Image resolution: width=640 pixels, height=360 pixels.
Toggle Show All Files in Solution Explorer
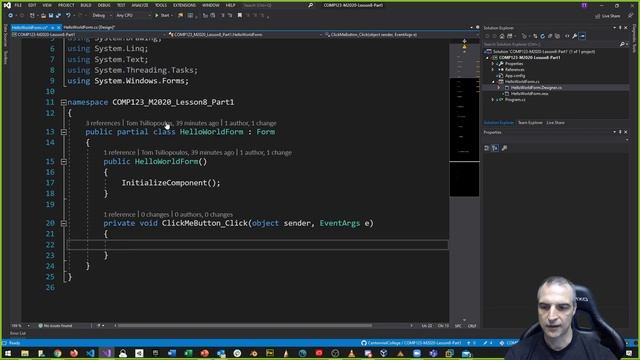[557, 36]
